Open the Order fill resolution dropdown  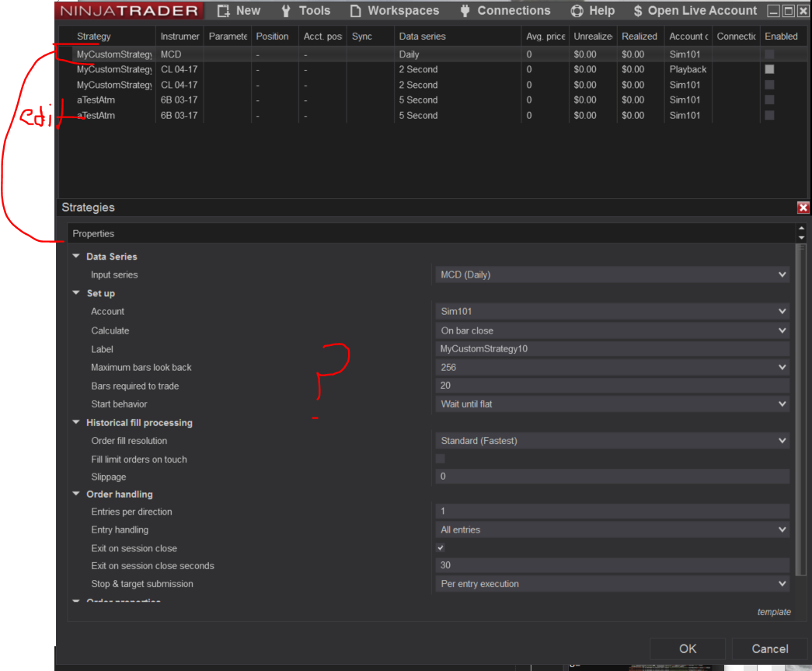pyautogui.click(x=612, y=441)
